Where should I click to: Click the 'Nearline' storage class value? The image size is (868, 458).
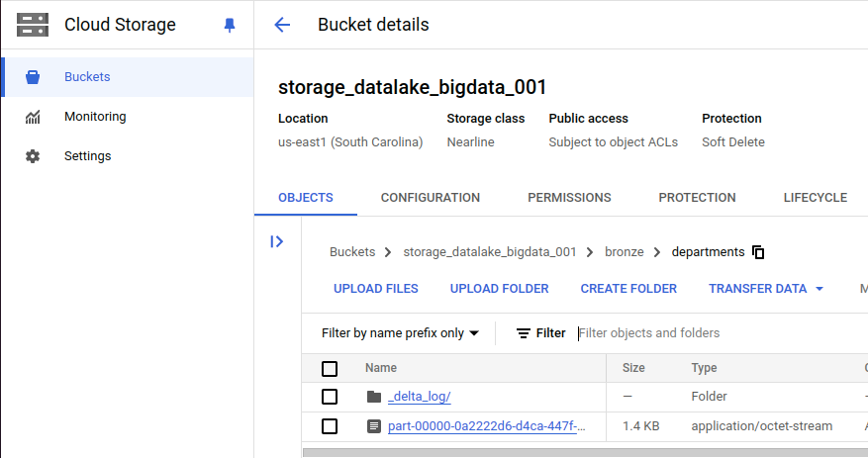point(470,142)
